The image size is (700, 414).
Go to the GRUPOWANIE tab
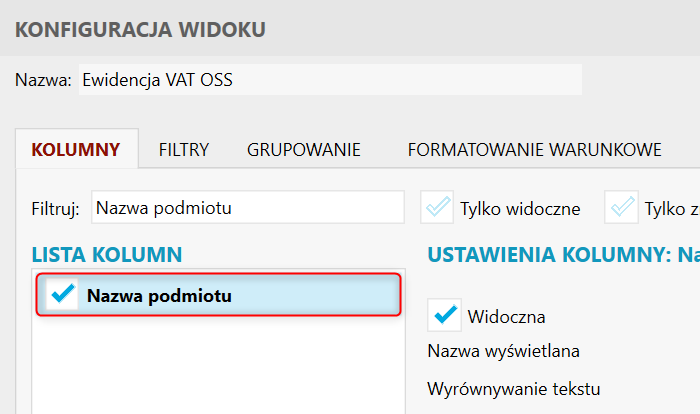304,150
